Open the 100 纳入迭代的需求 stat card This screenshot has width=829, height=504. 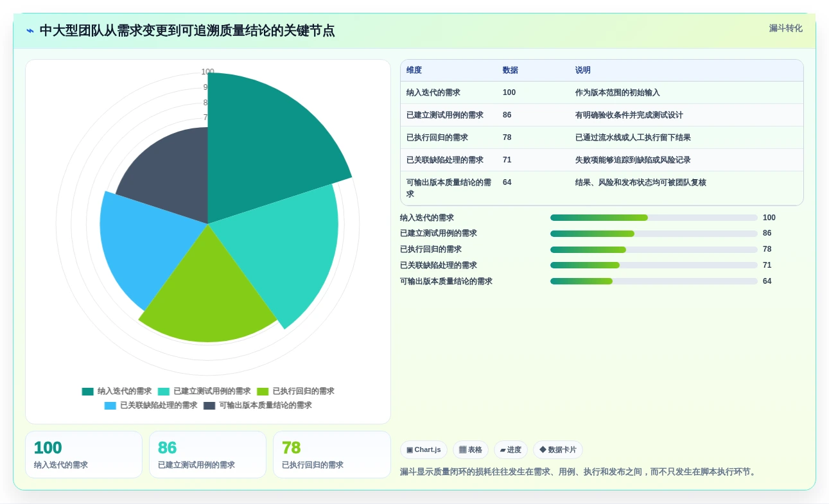83,455
